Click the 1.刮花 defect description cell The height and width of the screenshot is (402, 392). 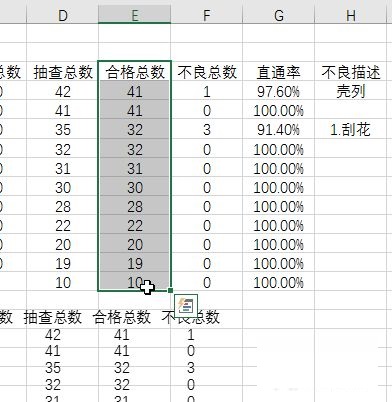click(351, 130)
